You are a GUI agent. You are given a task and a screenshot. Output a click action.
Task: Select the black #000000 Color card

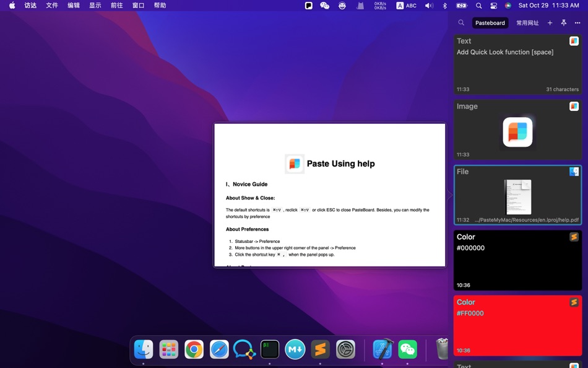[517, 260]
